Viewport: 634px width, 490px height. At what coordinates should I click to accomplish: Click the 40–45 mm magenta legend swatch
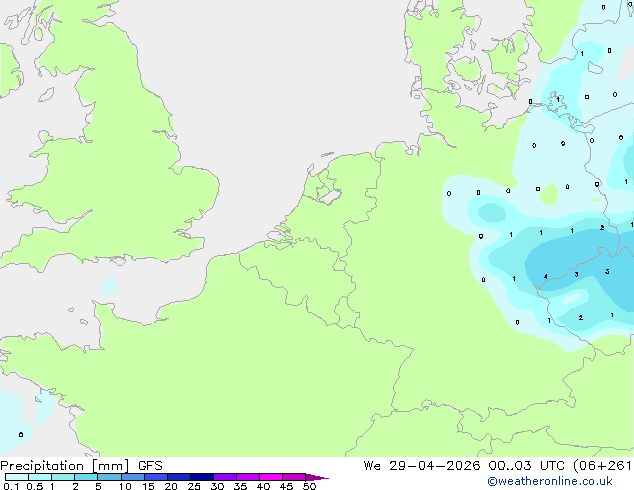click(271, 477)
